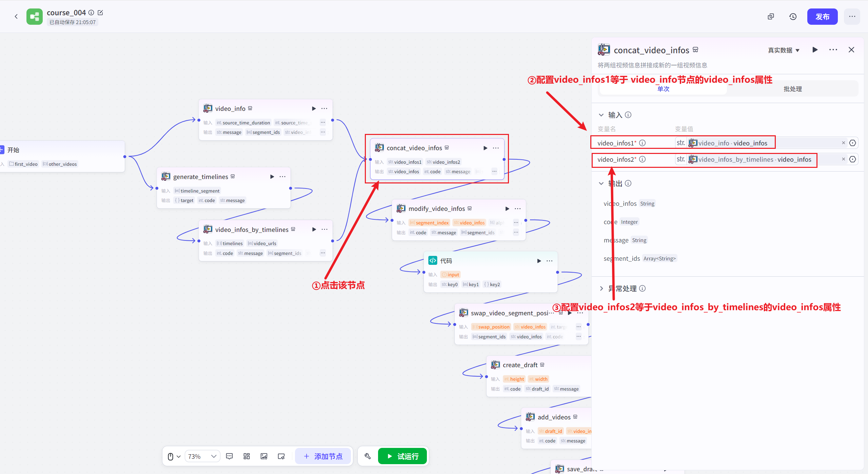Image resolution: width=868 pixels, height=474 pixels.
Task: Run the video_info node
Action: (314, 108)
